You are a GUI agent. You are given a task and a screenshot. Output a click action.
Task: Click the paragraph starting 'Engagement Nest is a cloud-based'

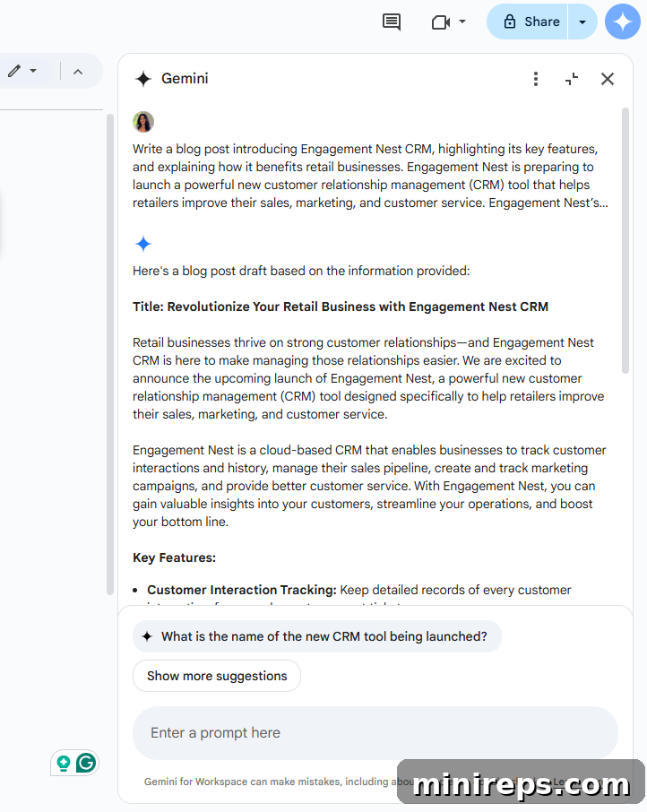point(369,486)
